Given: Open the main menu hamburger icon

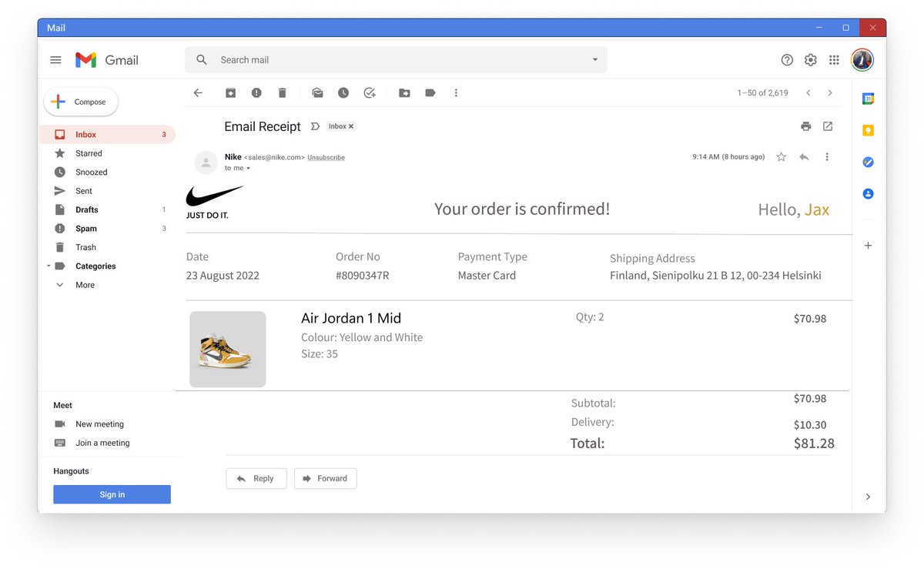Looking at the screenshot, I should 55,60.
